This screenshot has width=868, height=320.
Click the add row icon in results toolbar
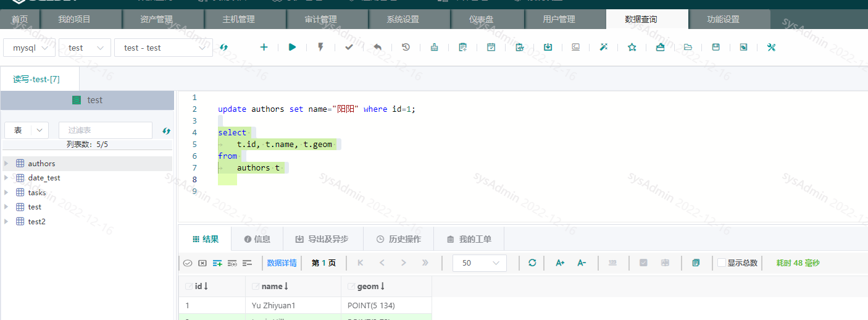tap(217, 263)
